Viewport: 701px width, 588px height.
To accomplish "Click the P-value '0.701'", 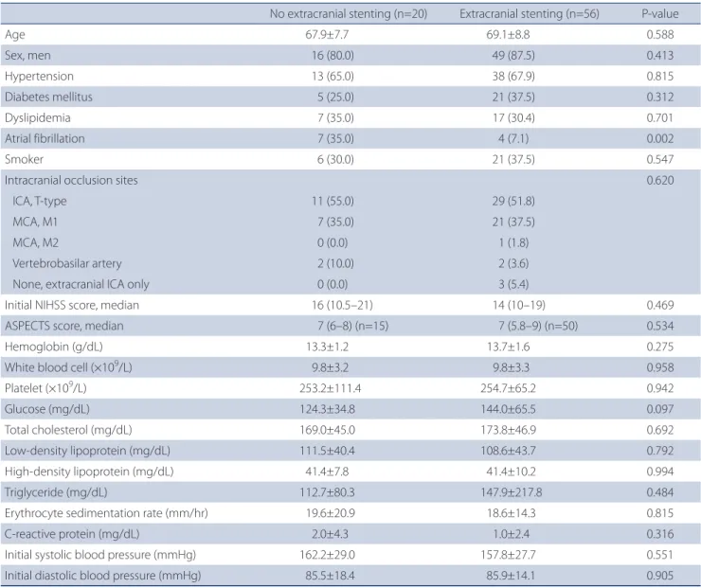I will click(x=660, y=118).
